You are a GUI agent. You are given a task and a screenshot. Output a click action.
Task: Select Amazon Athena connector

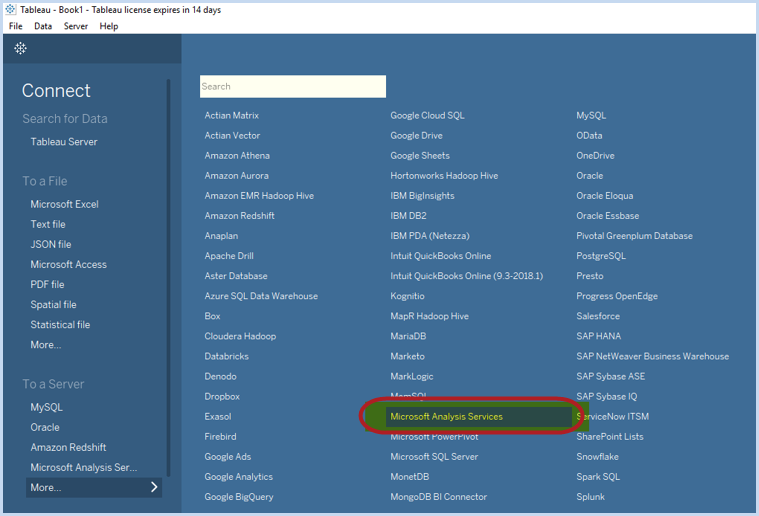237,155
